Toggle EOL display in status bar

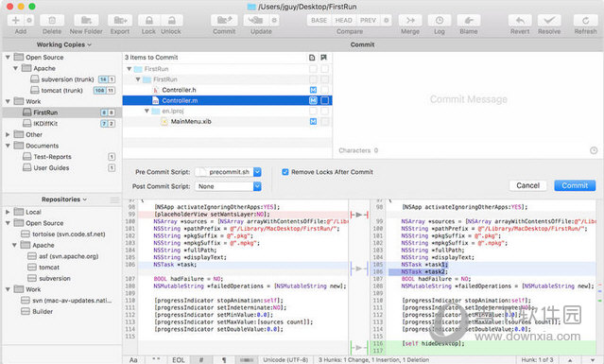click(x=179, y=360)
